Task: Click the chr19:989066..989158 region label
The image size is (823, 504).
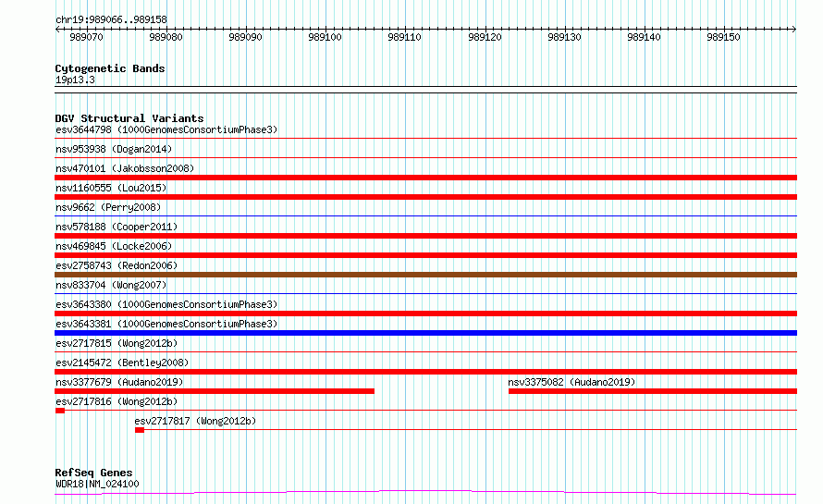Action: tap(111, 19)
